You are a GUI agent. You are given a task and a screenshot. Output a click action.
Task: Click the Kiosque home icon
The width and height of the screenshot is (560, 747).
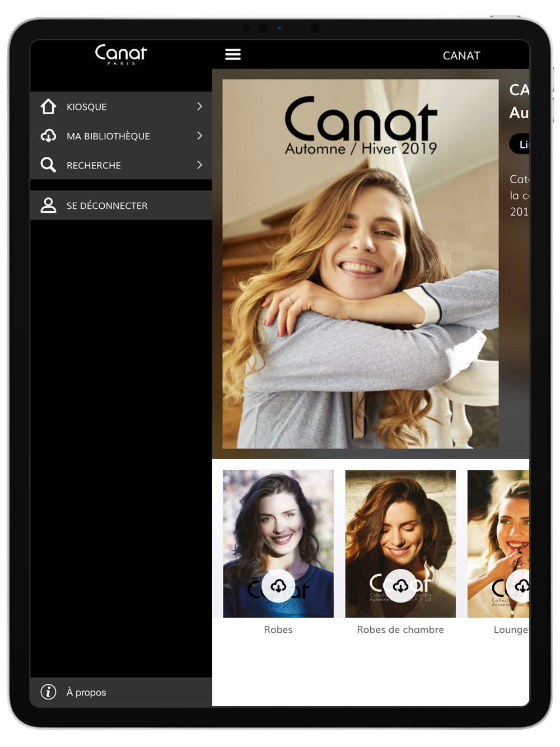[x=49, y=106]
